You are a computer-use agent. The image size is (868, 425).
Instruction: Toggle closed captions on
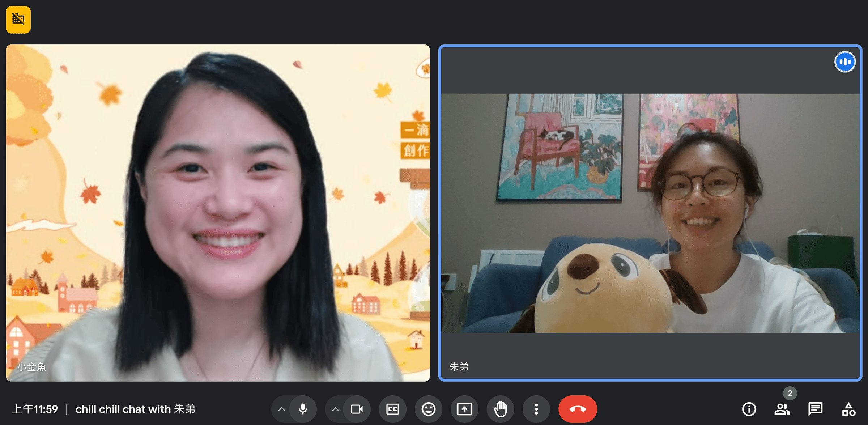coord(392,409)
